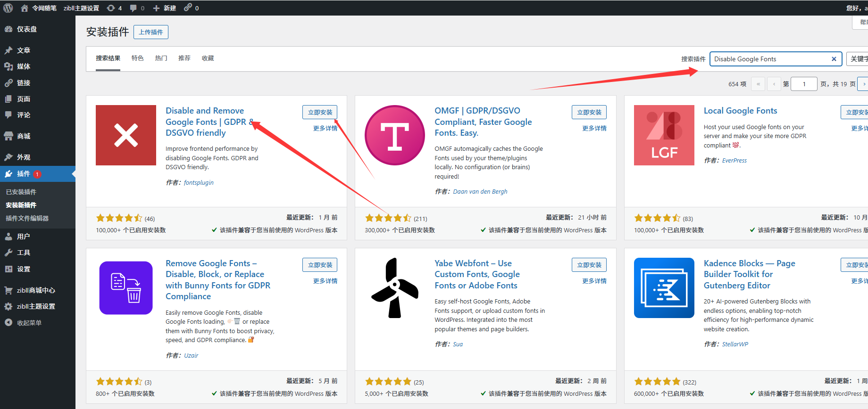The height and width of the screenshot is (409, 868).
Task: Open the EverPress author link
Action: click(734, 161)
